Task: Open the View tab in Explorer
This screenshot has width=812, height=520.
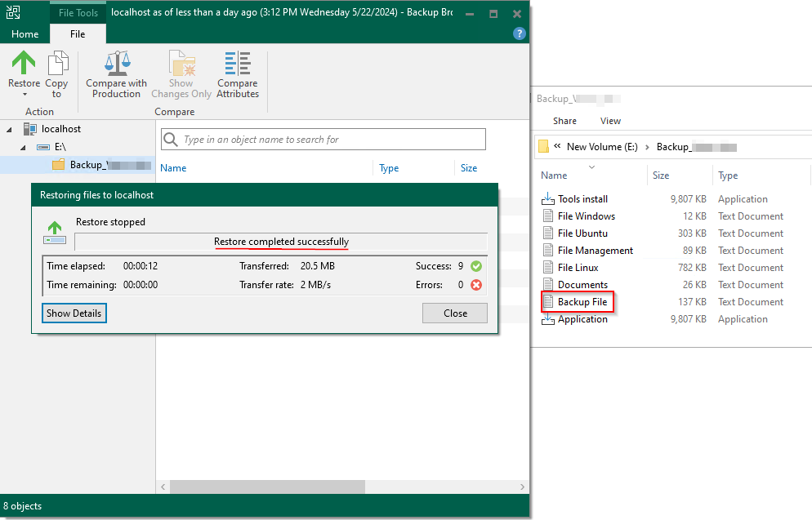Action: pos(610,121)
